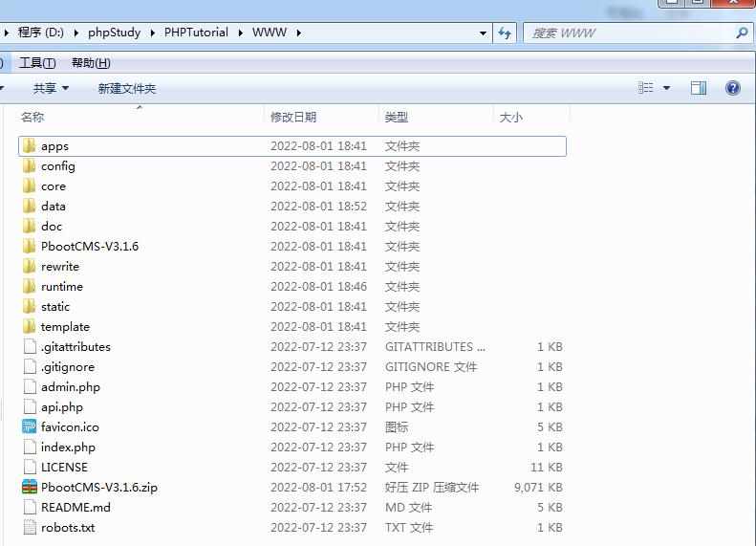
Task: Click the '9,071 KB' size cell
Action: [x=538, y=487]
